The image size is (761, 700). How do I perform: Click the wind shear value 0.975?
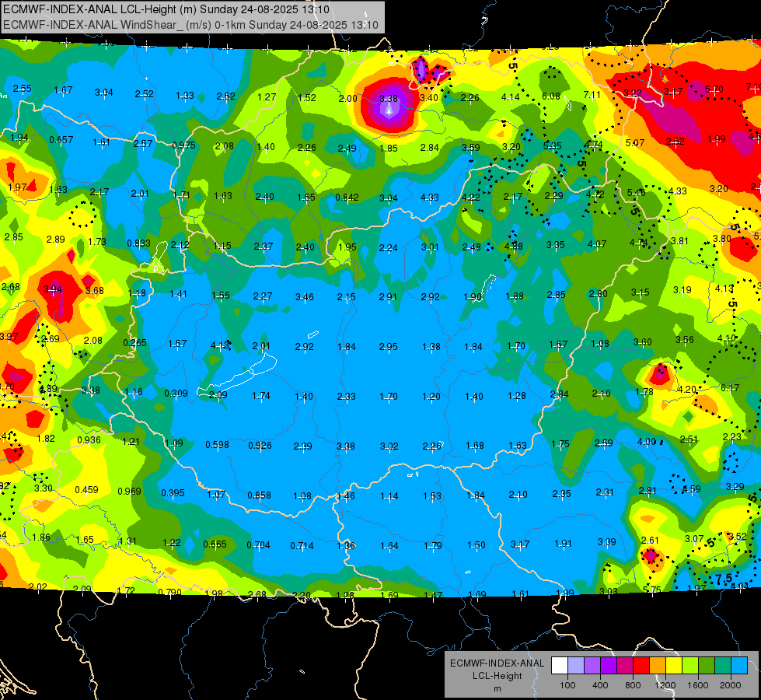click(183, 145)
